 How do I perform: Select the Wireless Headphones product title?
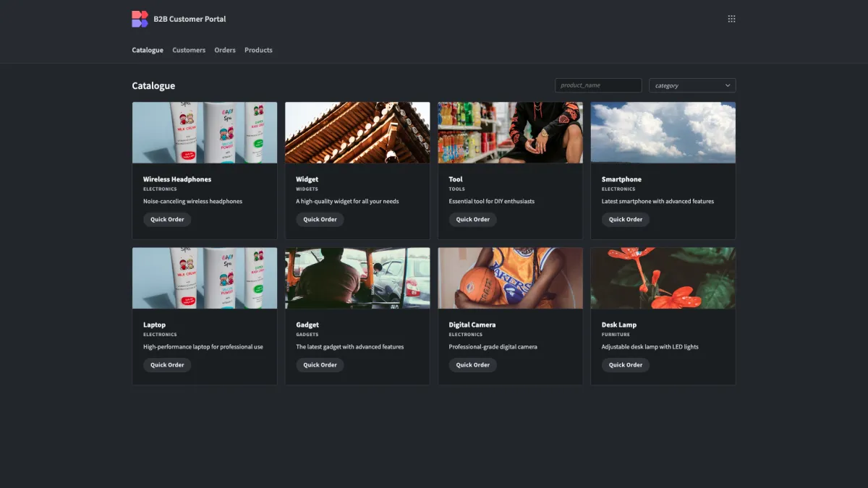(x=177, y=179)
